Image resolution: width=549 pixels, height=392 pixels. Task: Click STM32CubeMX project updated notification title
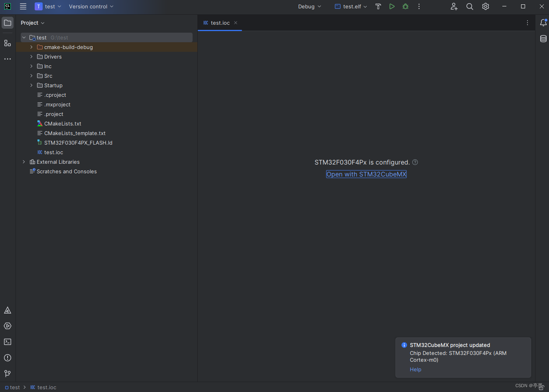tap(450, 345)
